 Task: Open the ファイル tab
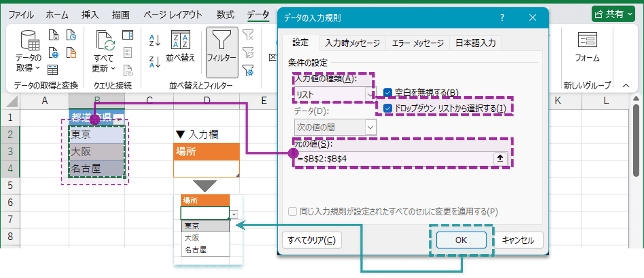21,15
